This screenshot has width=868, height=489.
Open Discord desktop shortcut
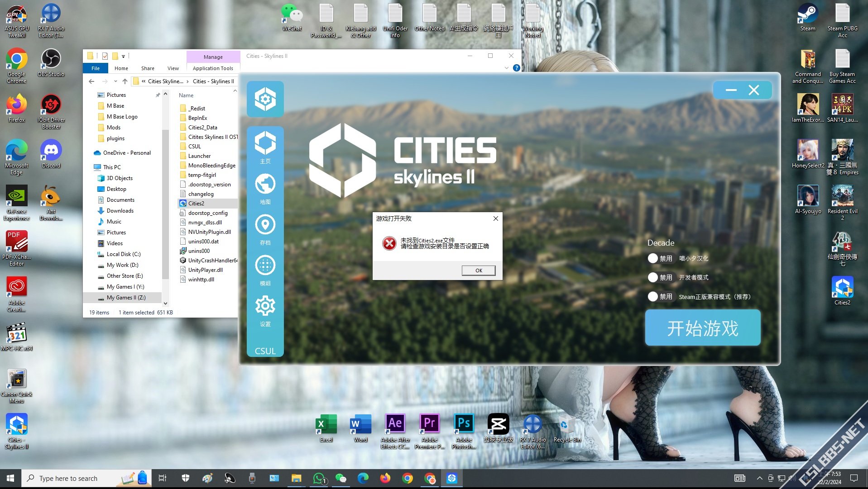51,154
